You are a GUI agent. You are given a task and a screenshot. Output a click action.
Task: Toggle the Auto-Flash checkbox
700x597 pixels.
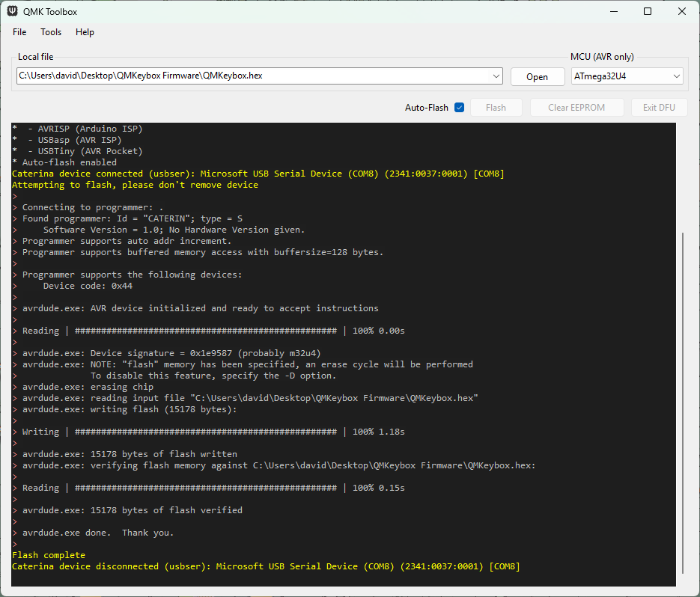point(460,108)
